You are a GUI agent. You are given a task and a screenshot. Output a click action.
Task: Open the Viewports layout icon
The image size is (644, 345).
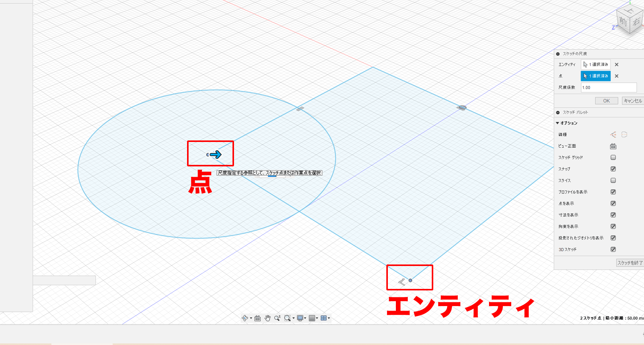[324, 318]
